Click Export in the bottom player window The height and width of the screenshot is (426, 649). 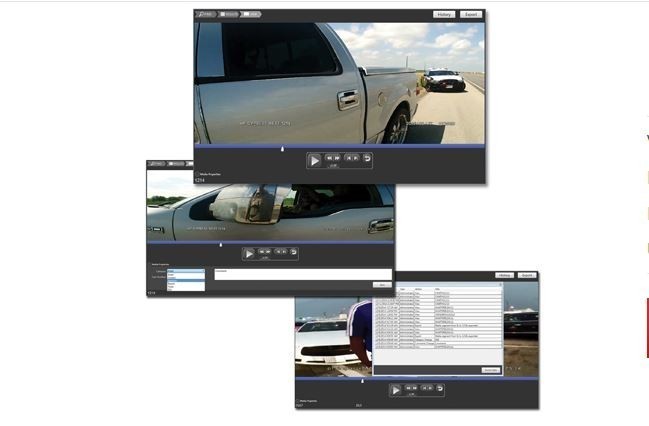[x=527, y=275]
